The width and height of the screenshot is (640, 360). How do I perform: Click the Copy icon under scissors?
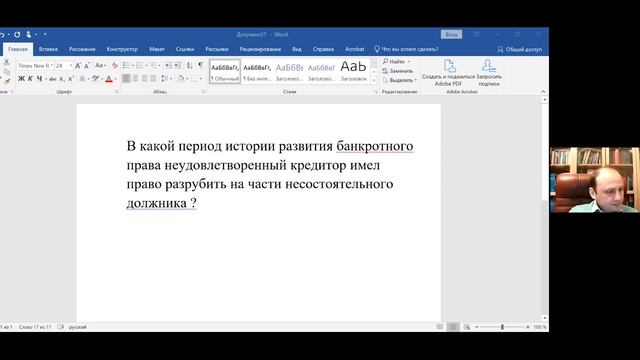(x=7, y=71)
